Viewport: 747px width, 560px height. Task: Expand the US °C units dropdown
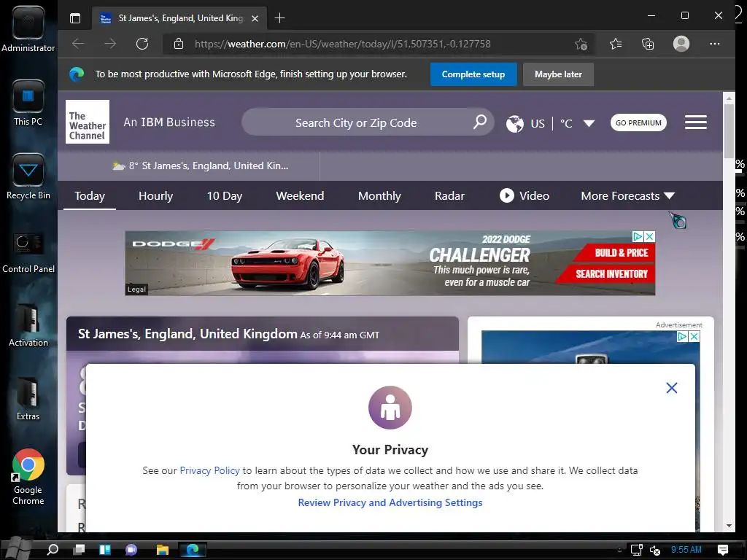pos(589,123)
